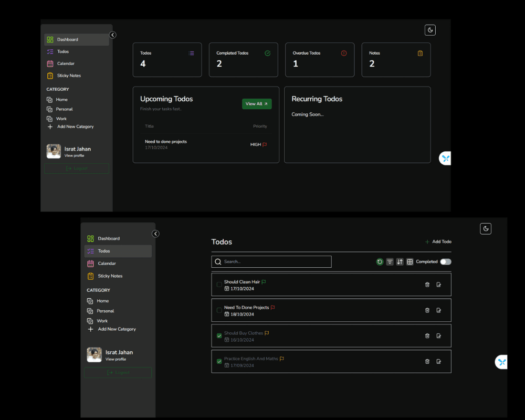Click the sort arrows icon in Todos toolbar
The height and width of the screenshot is (420, 525).
click(400, 262)
